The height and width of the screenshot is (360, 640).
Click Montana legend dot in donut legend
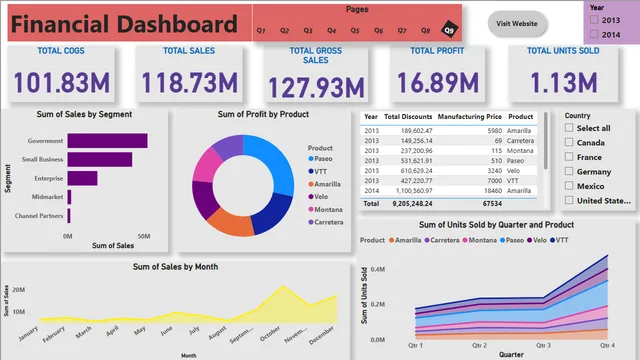[311, 209]
